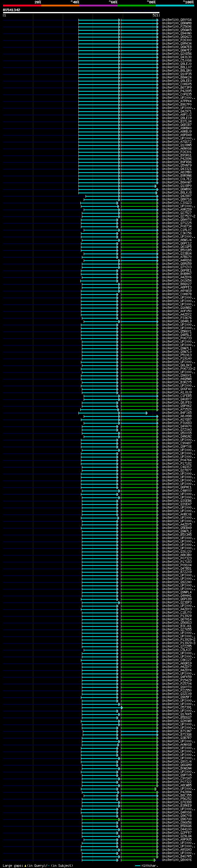The height and width of the screenshot is (868, 197).
Task: Select the UniRef100_A4ZDY6 label
Action: [177, 277]
